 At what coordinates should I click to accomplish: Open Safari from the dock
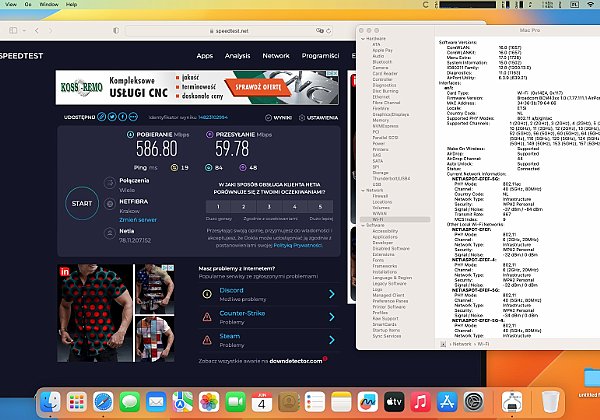tap(104, 401)
